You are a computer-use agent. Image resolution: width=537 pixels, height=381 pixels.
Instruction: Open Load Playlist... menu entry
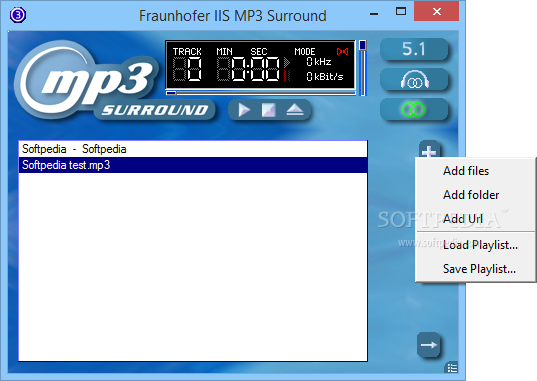pyautogui.click(x=475, y=245)
